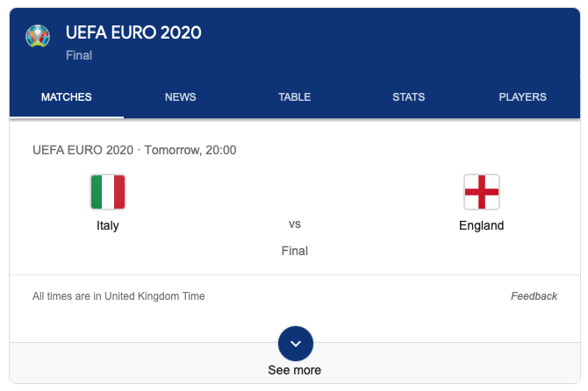
Task: View the PLAYERS tab
Action: pyautogui.click(x=522, y=97)
